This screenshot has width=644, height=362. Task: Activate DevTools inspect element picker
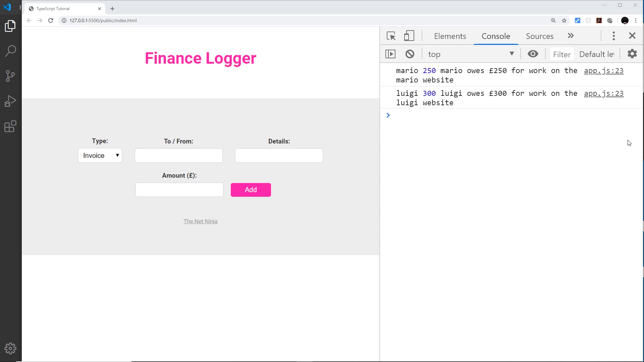tap(391, 36)
